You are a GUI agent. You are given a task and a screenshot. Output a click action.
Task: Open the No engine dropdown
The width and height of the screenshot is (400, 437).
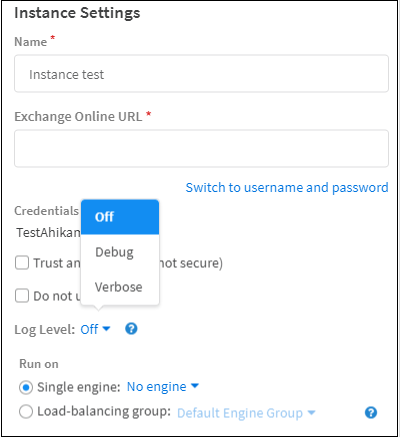pos(163,387)
